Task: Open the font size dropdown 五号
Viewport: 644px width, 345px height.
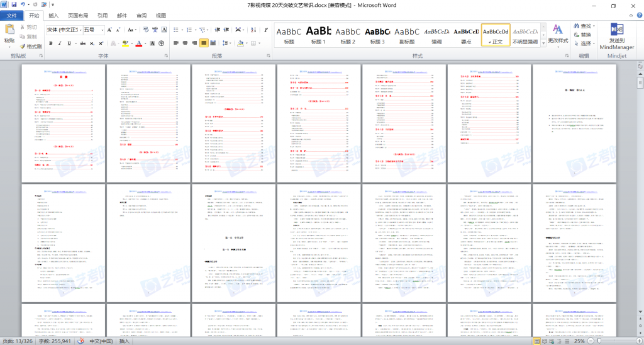Action: click(x=92, y=30)
